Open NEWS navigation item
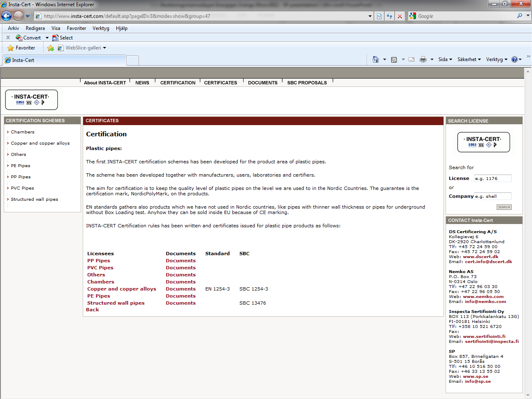The height and width of the screenshot is (399, 532). (x=142, y=83)
